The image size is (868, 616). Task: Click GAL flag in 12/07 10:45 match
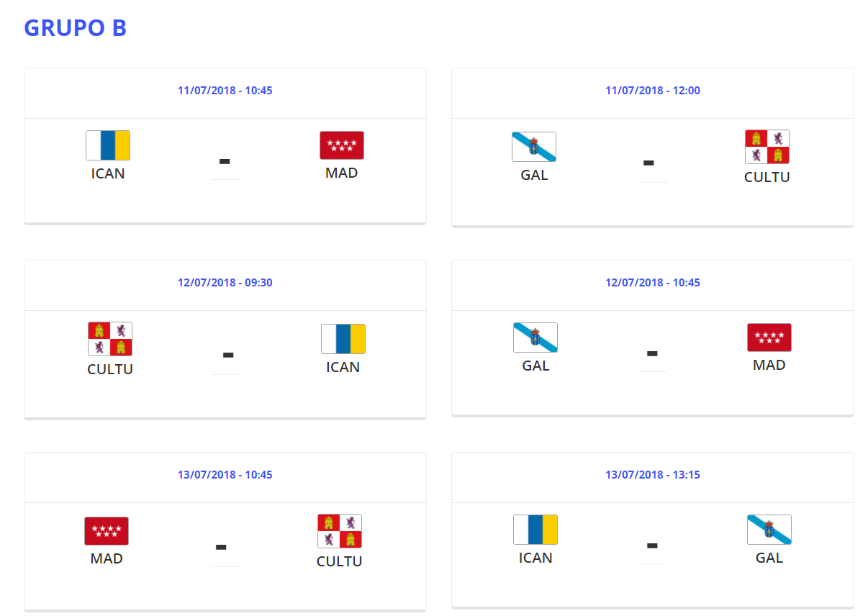[535, 338]
